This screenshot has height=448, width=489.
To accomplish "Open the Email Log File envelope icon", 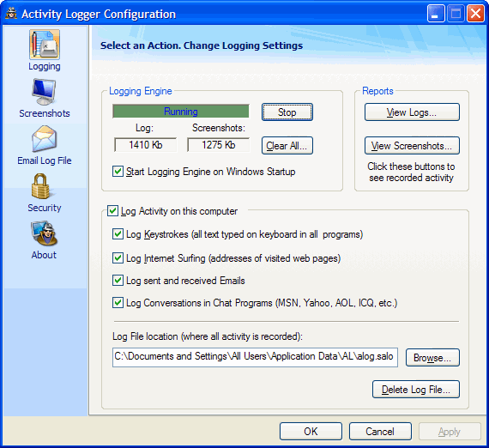I will (45, 138).
